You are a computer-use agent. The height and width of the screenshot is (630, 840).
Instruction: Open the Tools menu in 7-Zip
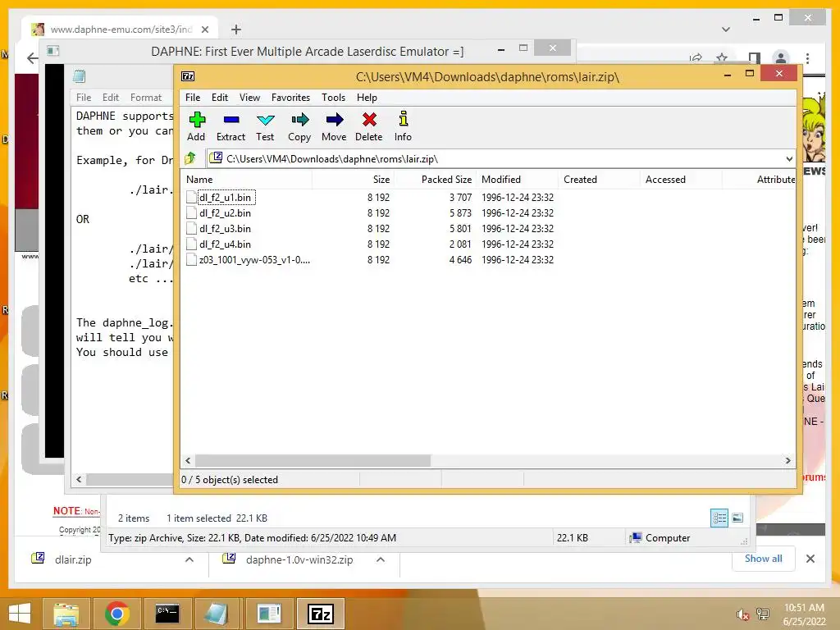coord(333,98)
